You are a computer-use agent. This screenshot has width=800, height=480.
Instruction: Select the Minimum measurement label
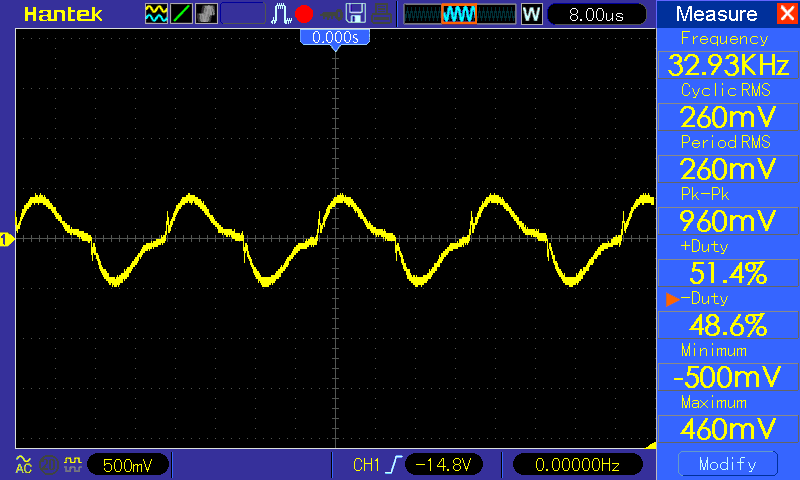point(714,350)
